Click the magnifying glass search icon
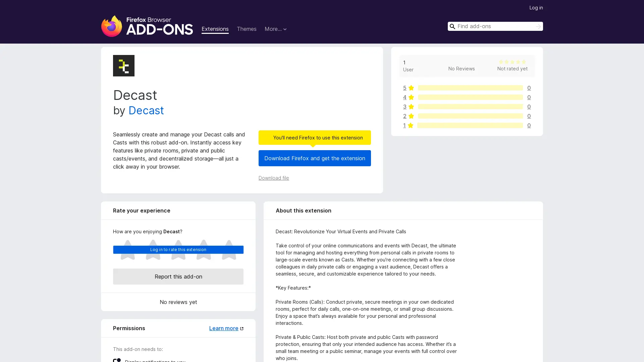Image resolution: width=644 pixels, height=362 pixels. (x=452, y=26)
